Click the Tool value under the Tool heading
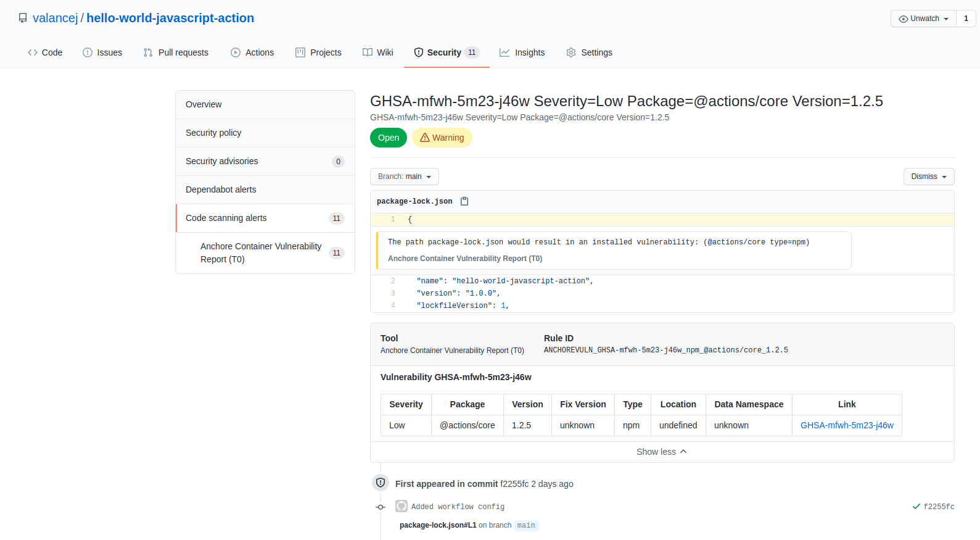This screenshot has width=980, height=540. (452, 351)
